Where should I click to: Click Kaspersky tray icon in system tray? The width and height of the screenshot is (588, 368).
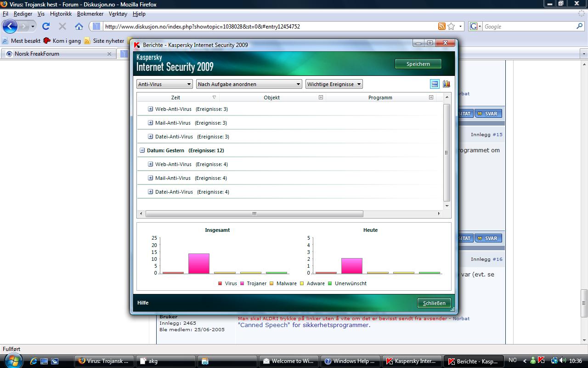[541, 361]
